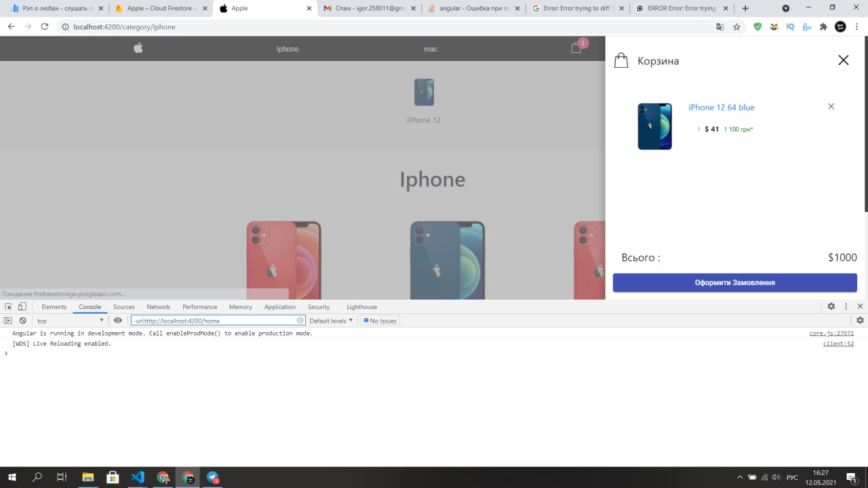Switch to the Lighthouse tab
Screen dimensions: 868x488
point(362,307)
